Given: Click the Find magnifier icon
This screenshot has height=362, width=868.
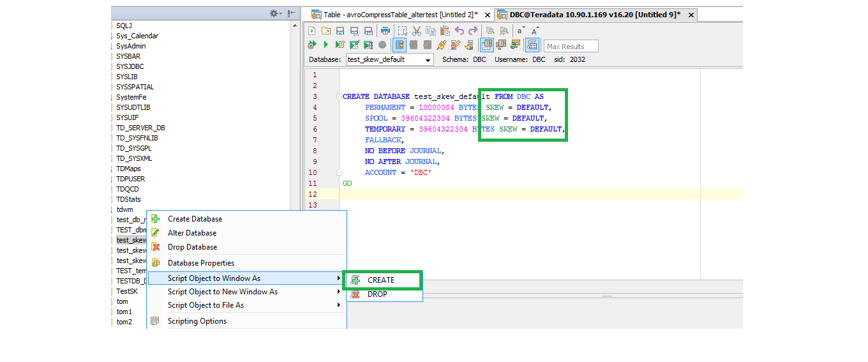Looking at the screenshot, I should (x=490, y=31).
